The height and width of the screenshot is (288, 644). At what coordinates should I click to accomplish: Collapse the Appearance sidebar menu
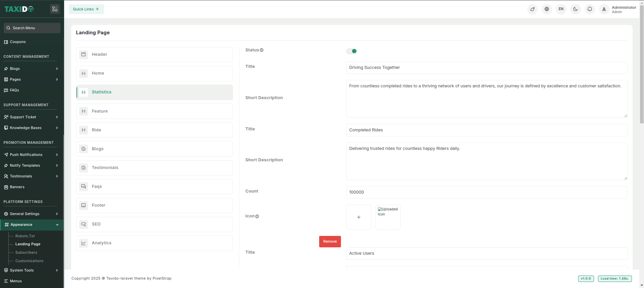tap(32, 224)
